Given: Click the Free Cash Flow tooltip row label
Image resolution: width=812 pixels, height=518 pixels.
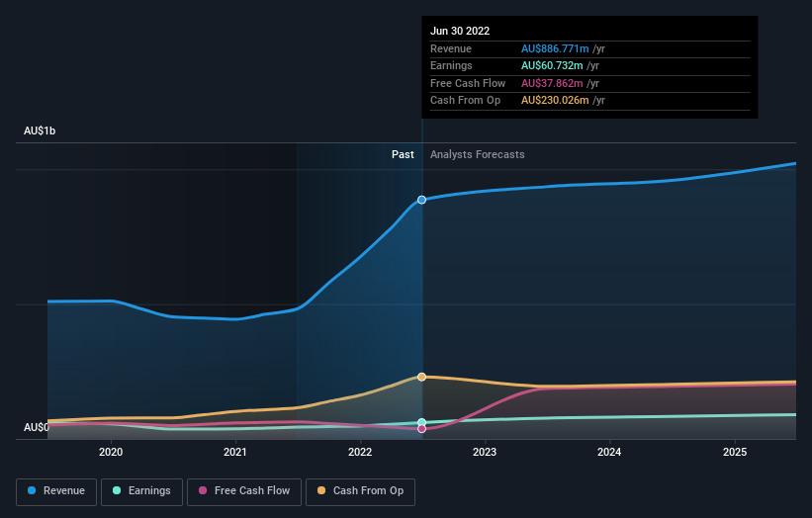Looking at the screenshot, I should click(468, 83).
